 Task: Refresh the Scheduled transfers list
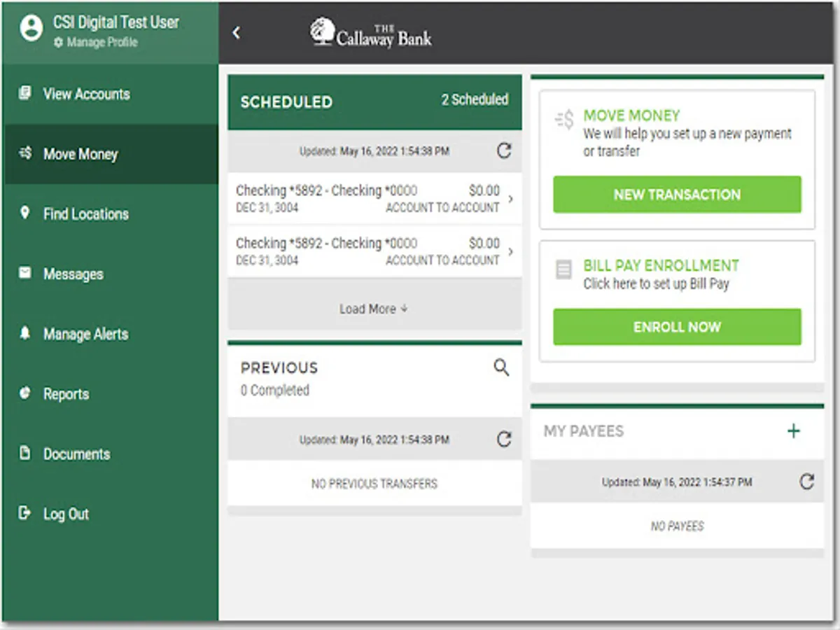pos(504,150)
